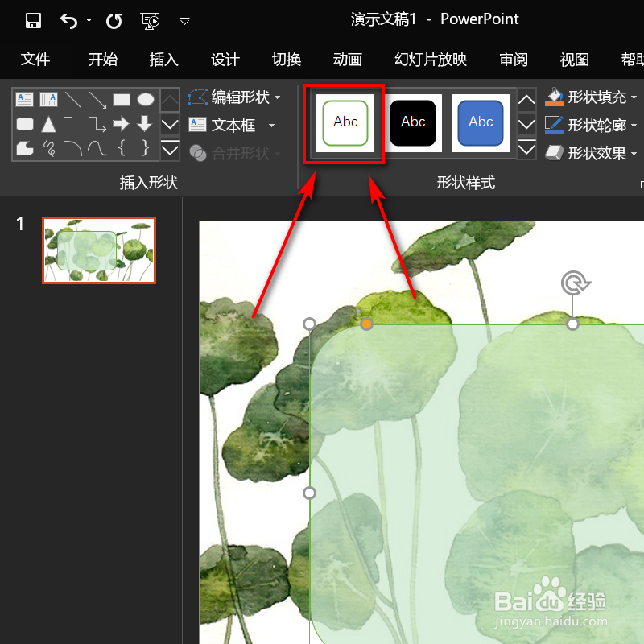Viewport: 644px width, 644px height.
Task: Select the right block arrow shape
Action: tap(122, 124)
